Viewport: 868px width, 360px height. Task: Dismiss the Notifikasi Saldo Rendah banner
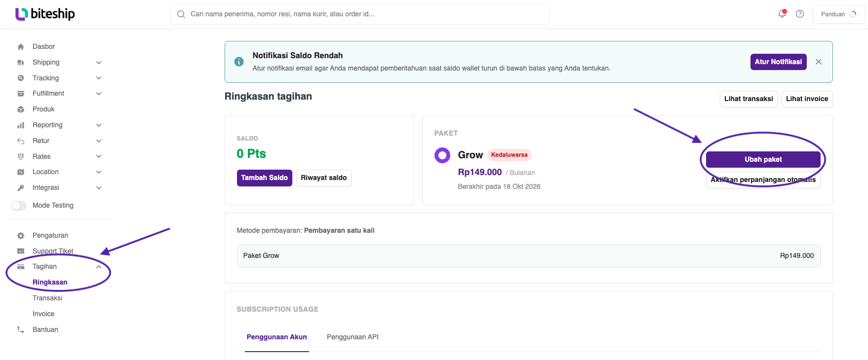click(x=819, y=62)
